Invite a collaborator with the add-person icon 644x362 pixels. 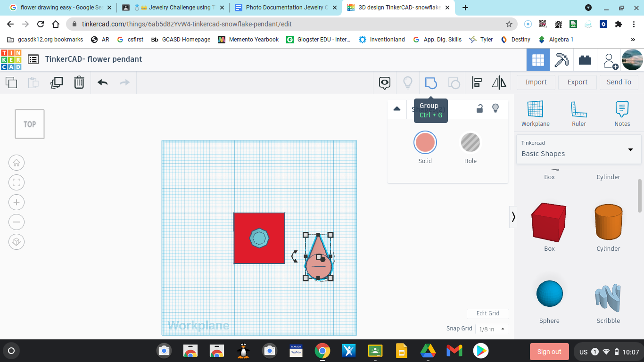610,60
